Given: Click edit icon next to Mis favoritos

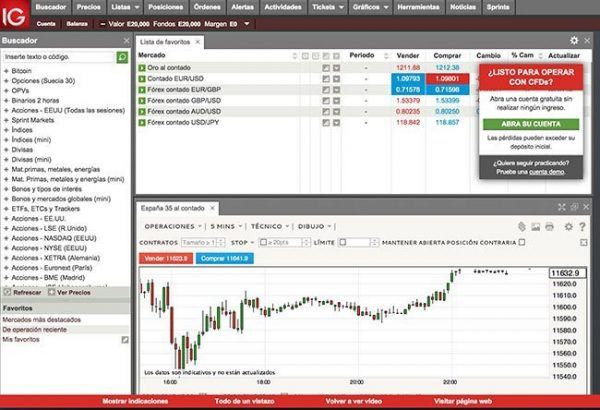Looking at the screenshot, I should tap(125, 340).
